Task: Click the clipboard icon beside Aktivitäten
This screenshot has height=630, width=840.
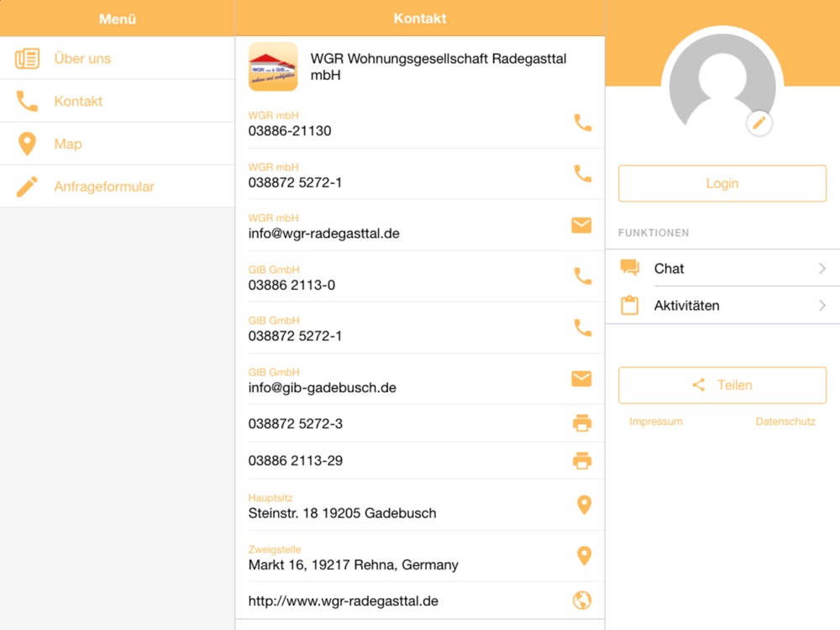Action: tap(630, 306)
